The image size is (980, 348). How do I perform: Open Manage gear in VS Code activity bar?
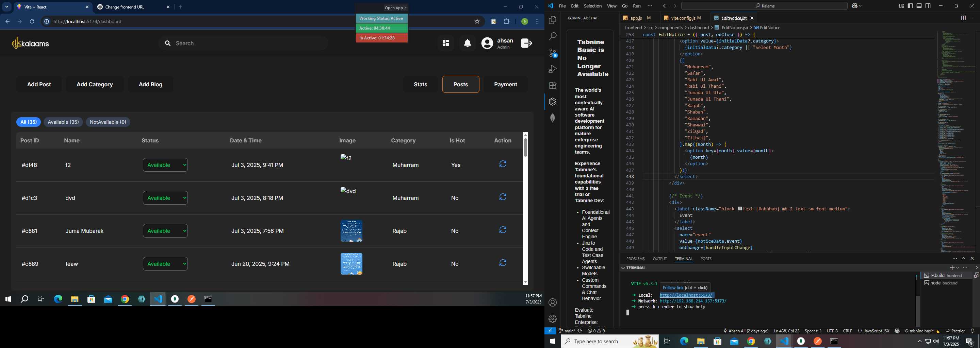pos(552,319)
